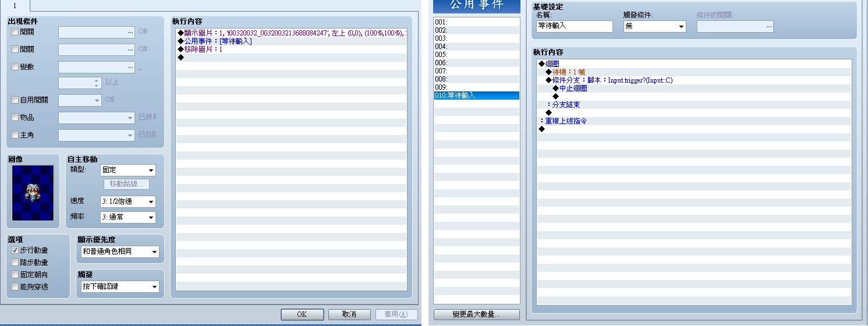Confirm the event with OK button

tap(302, 314)
